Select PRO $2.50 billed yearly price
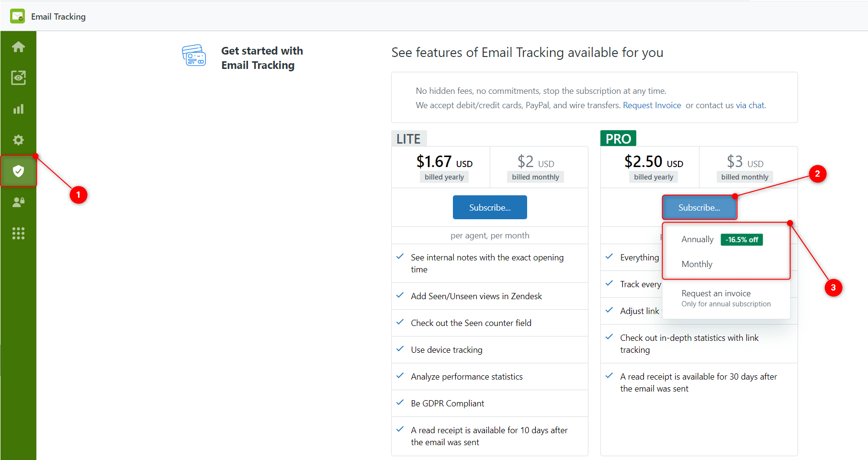The width and height of the screenshot is (868, 460). tap(654, 168)
